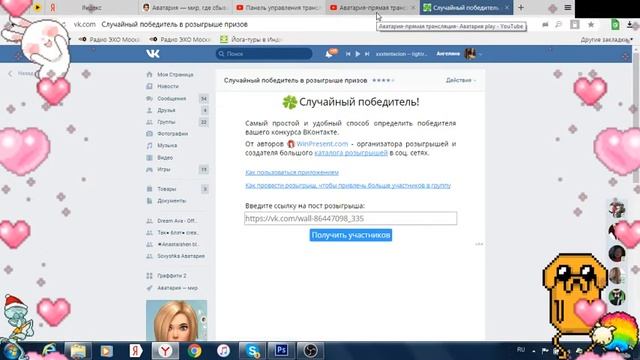Open Google Chrome from taskbar

click(x=194, y=351)
